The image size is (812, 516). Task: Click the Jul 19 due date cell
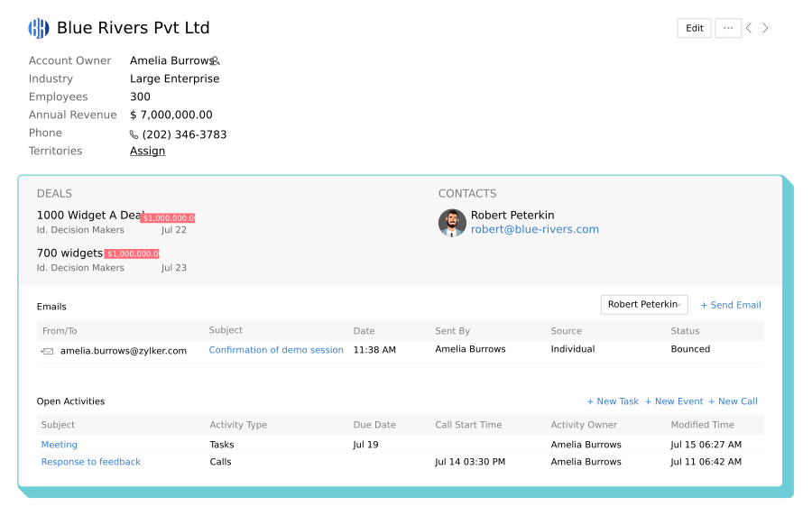pos(365,445)
